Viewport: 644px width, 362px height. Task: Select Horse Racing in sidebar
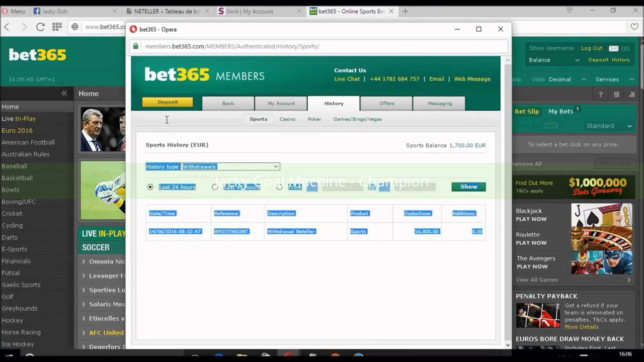click(x=21, y=332)
